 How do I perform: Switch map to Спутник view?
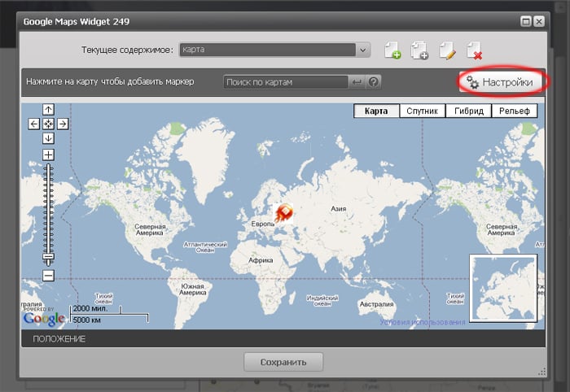point(422,111)
